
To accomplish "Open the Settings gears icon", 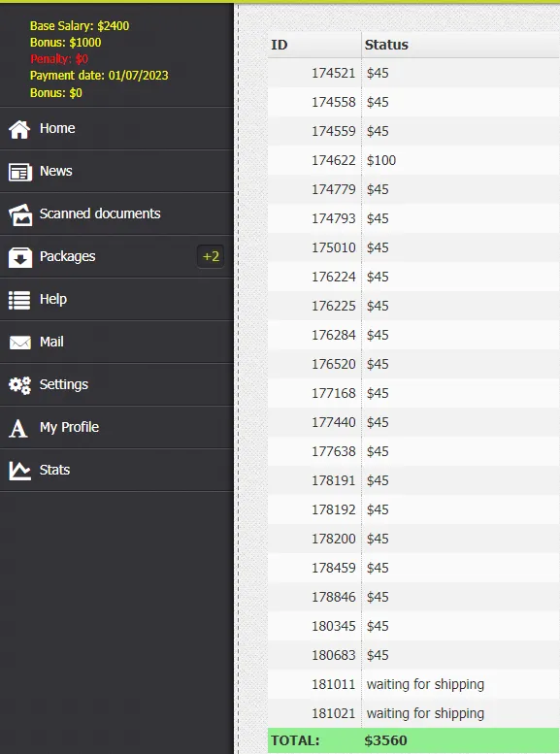I will (x=19, y=385).
